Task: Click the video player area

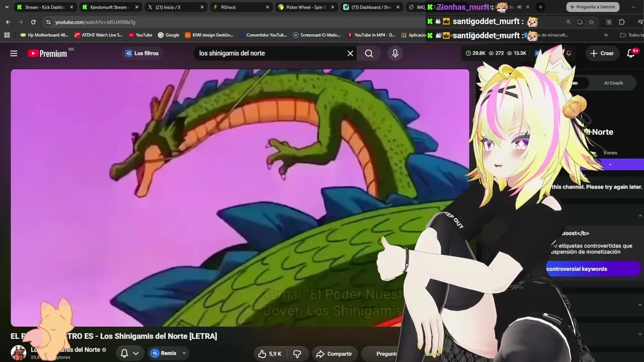Action: click(x=240, y=198)
